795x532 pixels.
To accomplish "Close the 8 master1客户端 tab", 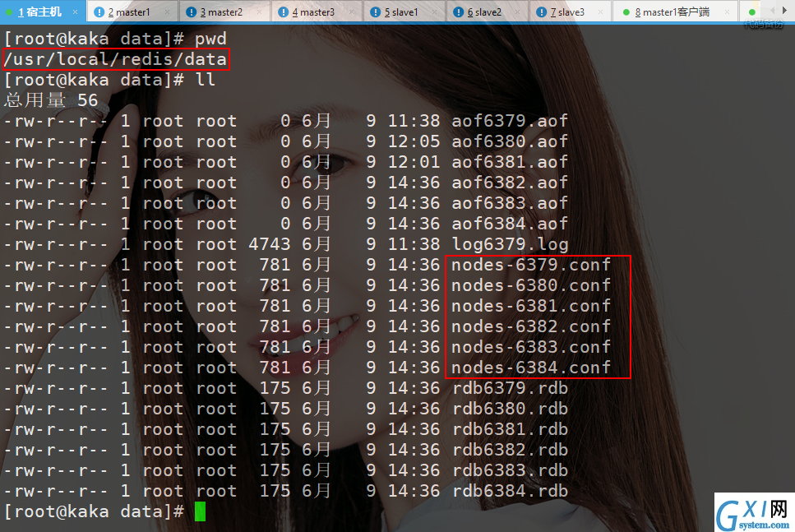I will [x=727, y=12].
